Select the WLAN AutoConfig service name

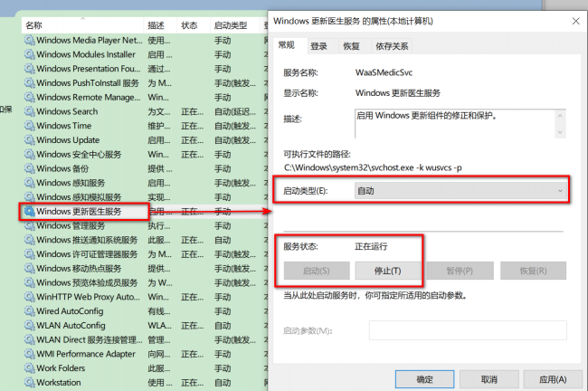click(x=71, y=325)
